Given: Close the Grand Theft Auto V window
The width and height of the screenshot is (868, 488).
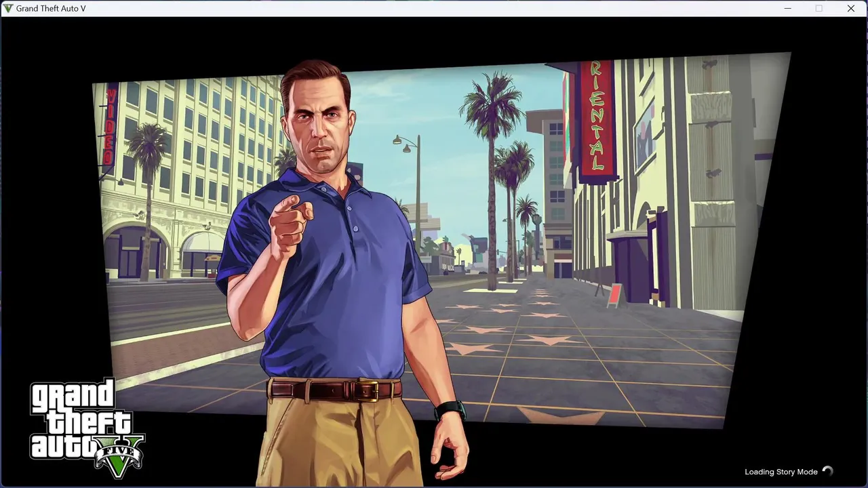Looking at the screenshot, I should 850,8.
